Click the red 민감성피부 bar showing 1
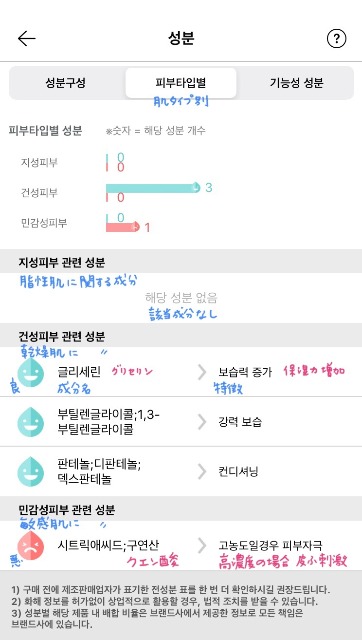 [122, 227]
